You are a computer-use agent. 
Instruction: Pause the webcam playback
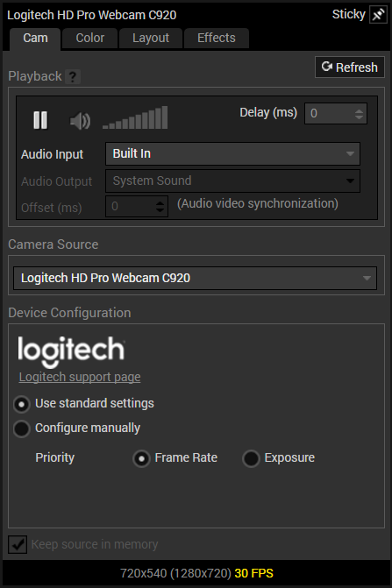tap(40, 120)
